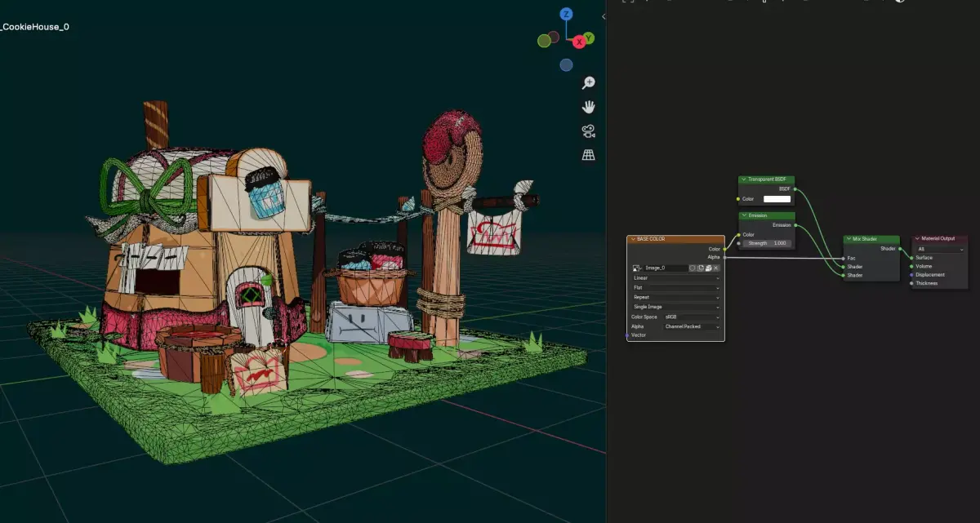Open image browse icon beside Image_0

pyautogui.click(x=637, y=268)
